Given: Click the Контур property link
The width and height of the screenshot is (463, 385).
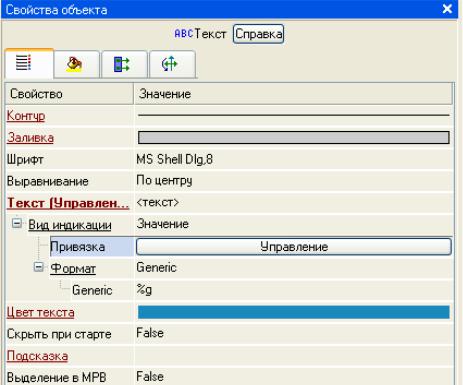Looking at the screenshot, I should [x=26, y=116].
